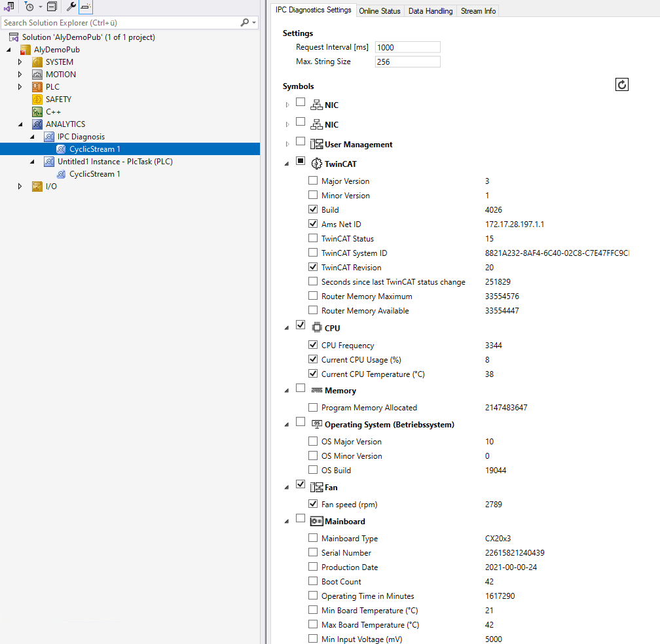Uncheck the Build checkbox

tap(313, 209)
